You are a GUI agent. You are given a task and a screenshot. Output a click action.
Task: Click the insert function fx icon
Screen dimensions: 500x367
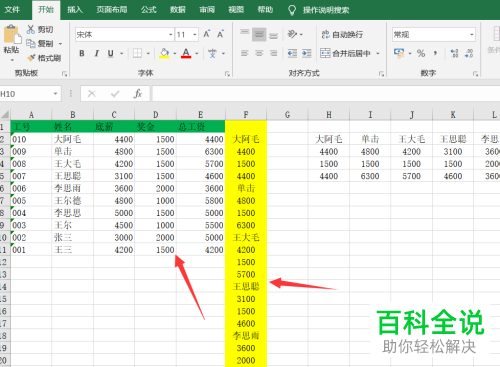tap(138, 94)
